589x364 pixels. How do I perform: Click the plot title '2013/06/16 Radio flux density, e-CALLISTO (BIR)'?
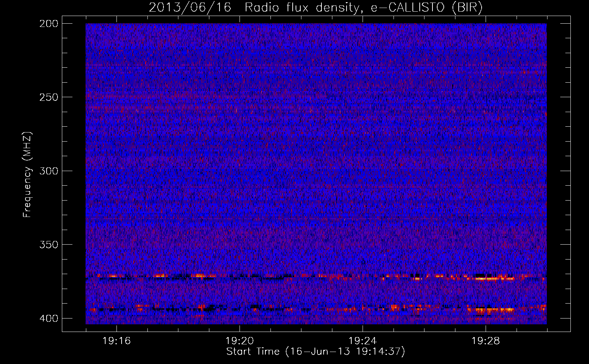316,7
